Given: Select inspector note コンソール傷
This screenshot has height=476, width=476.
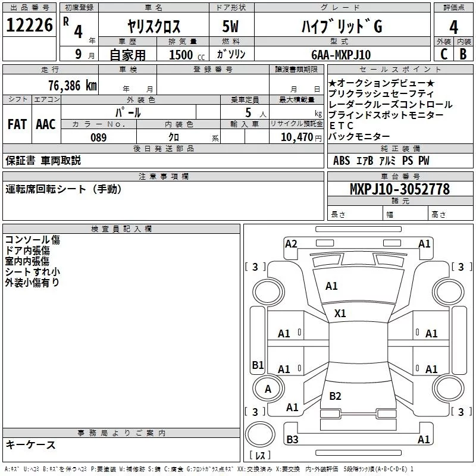Looking at the screenshot, I should [33, 240].
